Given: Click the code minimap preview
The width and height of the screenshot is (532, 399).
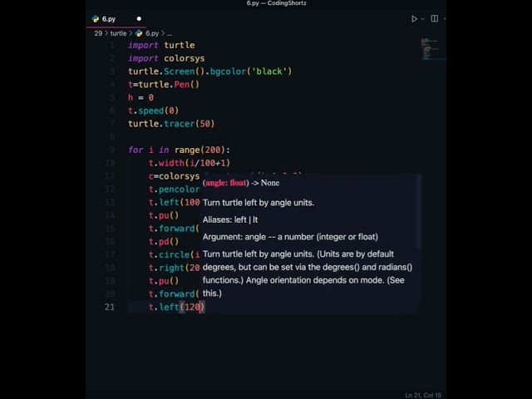Looking at the screenshot, I should pos(427,52).
